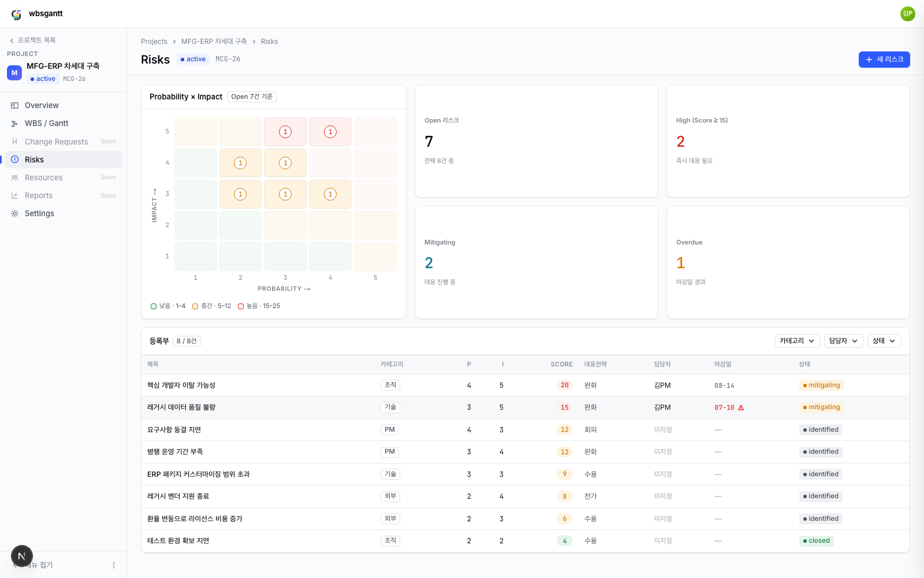This screenshot has width=924, height=578.
Task: Open the user avatar in top right
Action: (x=908, y=14)
